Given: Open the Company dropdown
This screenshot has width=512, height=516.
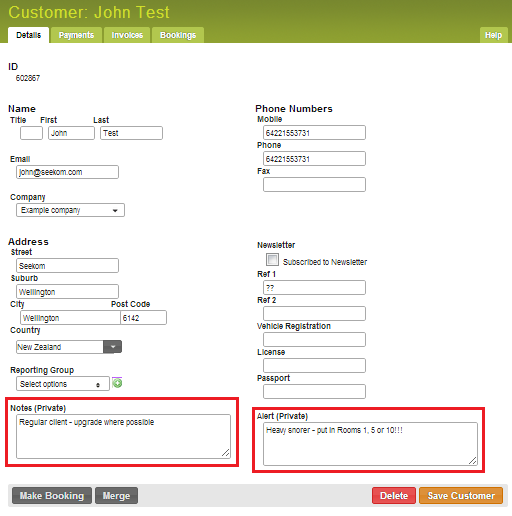Looking at the screenshot, I should click(x=70, y=210).
